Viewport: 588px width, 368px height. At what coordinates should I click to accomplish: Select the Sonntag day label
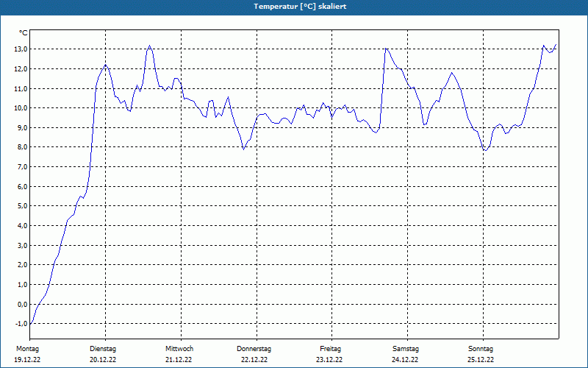point(481,349)
